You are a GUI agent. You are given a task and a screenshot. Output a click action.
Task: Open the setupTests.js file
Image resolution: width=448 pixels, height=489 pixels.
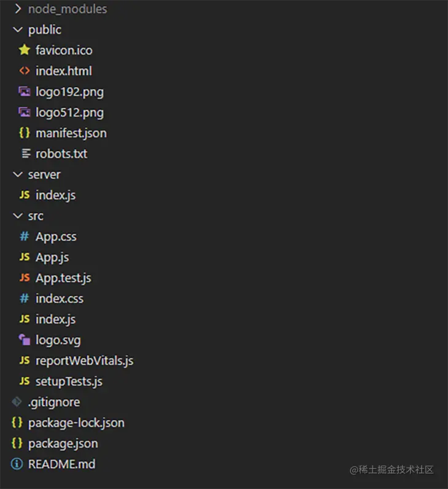[69, 381]
